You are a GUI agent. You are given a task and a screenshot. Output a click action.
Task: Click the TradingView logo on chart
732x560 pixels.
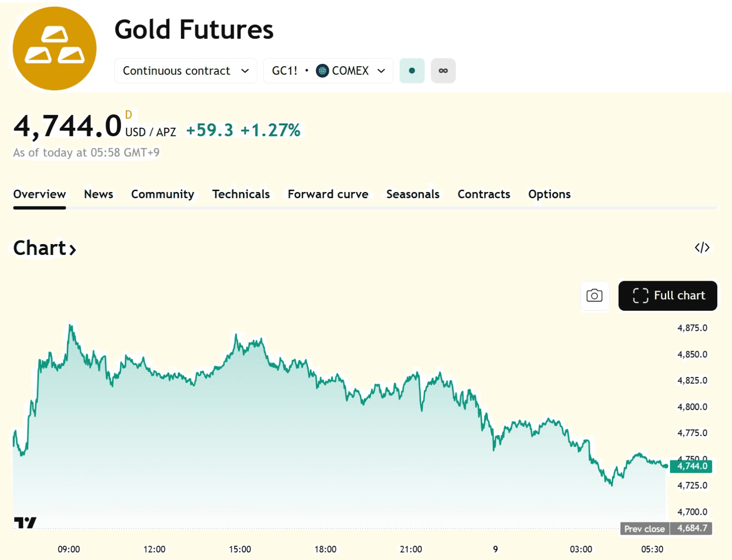pos(25,523)
